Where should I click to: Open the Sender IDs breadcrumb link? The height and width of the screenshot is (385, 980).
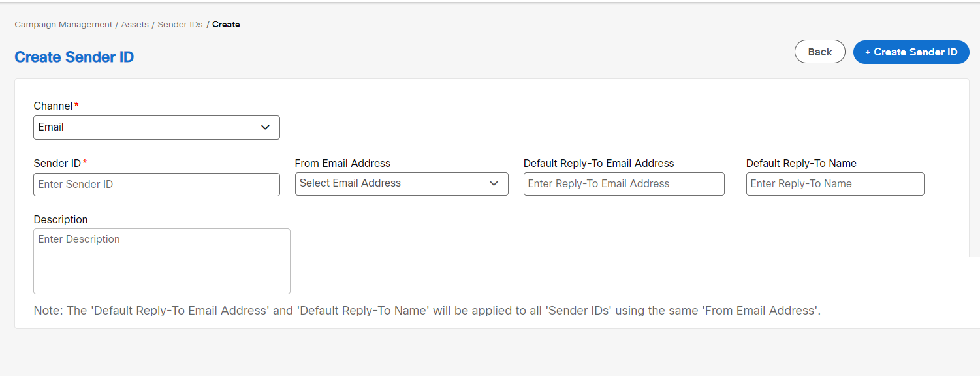(x=180, y=24)
